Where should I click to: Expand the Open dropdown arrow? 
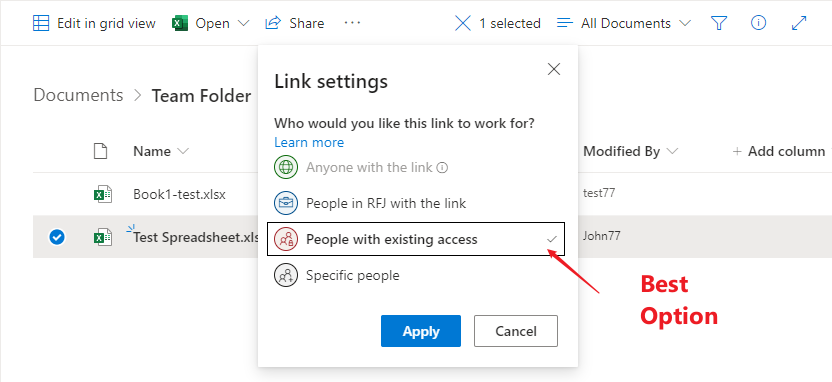243,23
